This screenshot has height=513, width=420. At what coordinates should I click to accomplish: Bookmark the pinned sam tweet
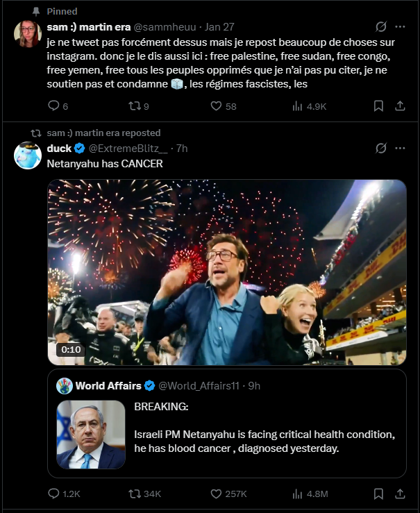(378, 106)
